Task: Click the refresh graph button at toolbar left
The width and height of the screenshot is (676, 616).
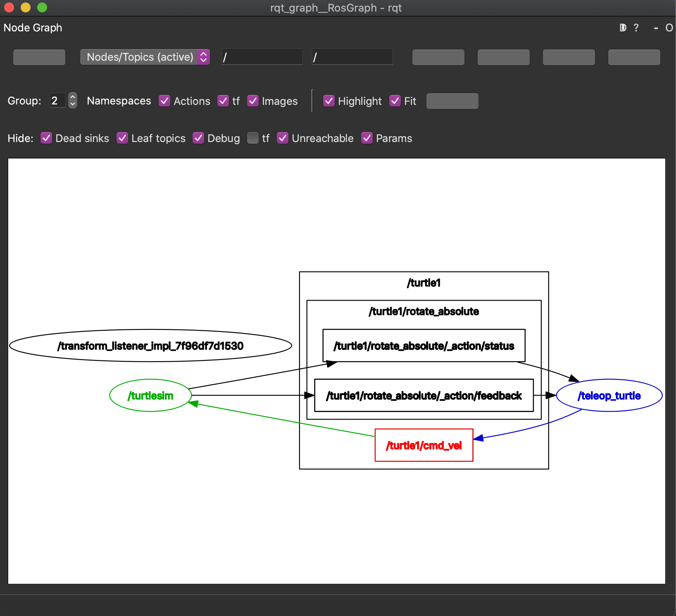Action: pyautogui.click(x=39, y=57)
